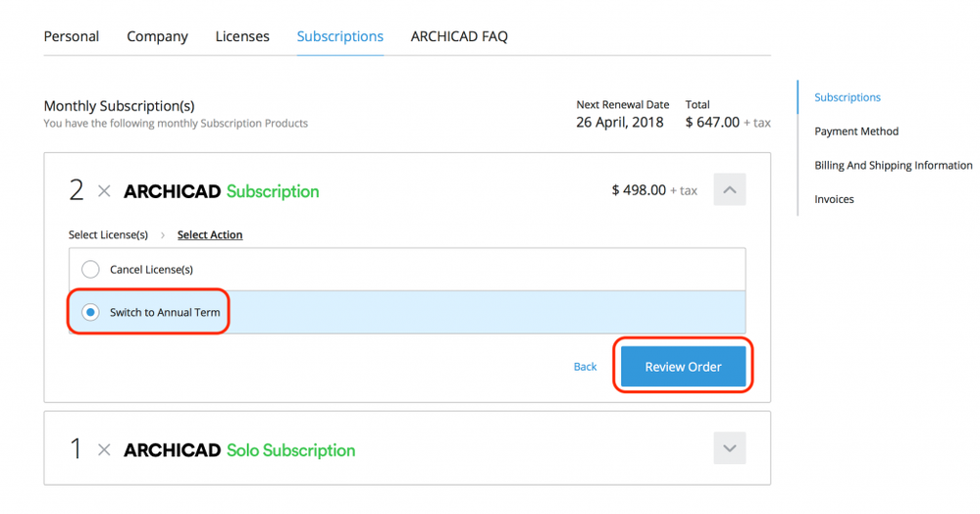Collapse the ARCHICAD Subscription panel

[729, 190]
